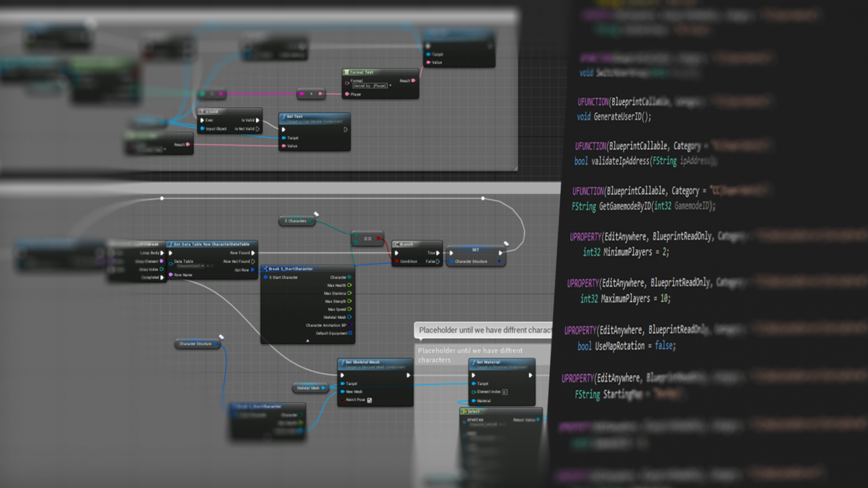Select the Set Skeletal Mesh node header
The image size is (868, 488).
tap(375, 364)
